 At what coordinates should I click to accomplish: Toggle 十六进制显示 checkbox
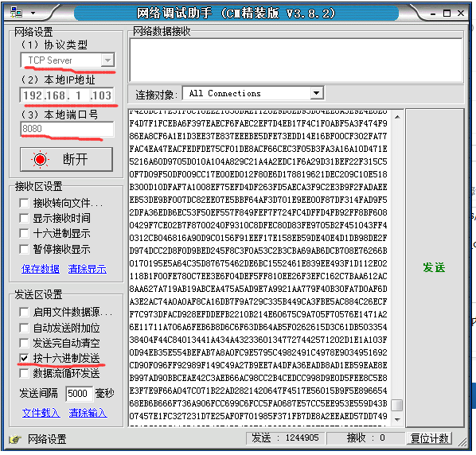coord(24,234)
